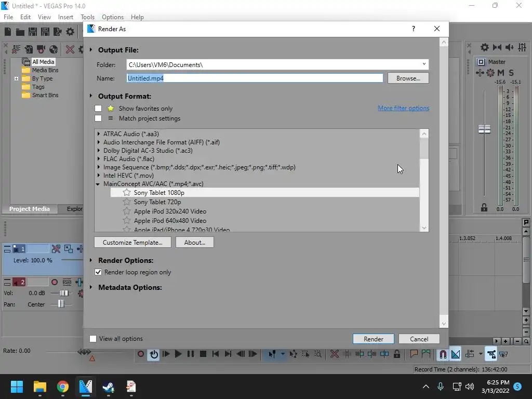Image resolution: width=532 pixels, height=399 pixels.
Task: Click the Render As export icon in toolbar
Action: 58,32
